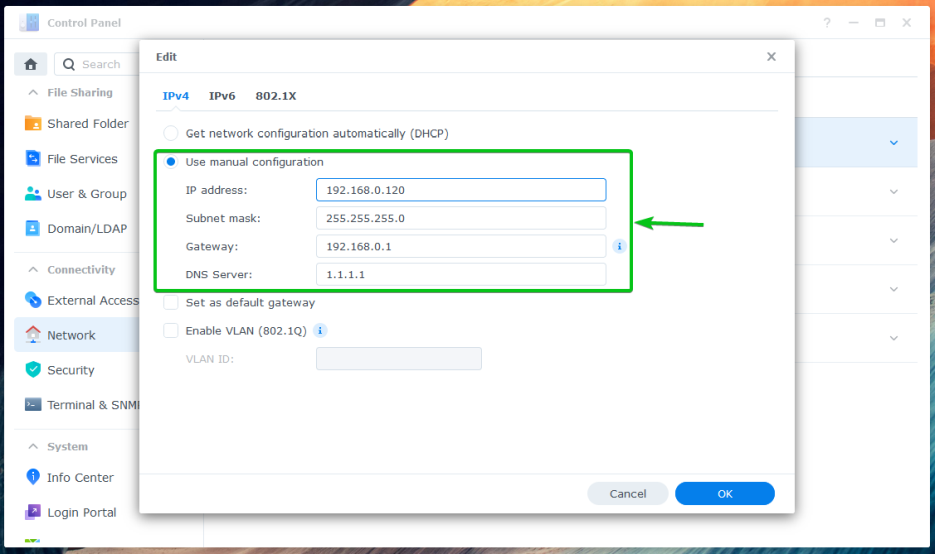Open External Access icon in sidebar
The height and width of the screenshot is (554, 935).
click(33, 300)
